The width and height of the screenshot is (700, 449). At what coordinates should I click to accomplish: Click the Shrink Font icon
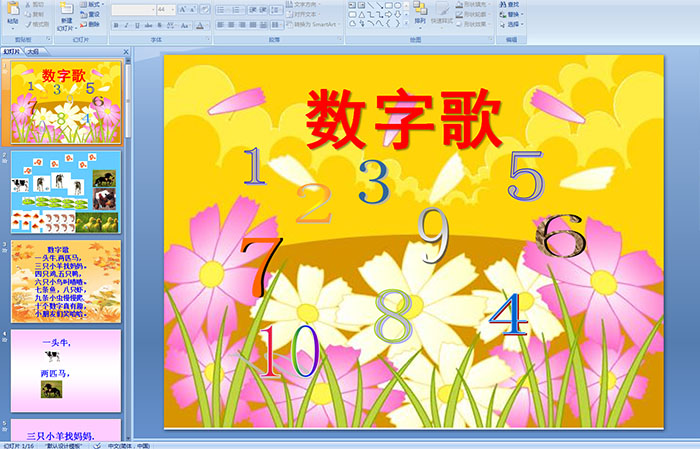coord(193,9)
